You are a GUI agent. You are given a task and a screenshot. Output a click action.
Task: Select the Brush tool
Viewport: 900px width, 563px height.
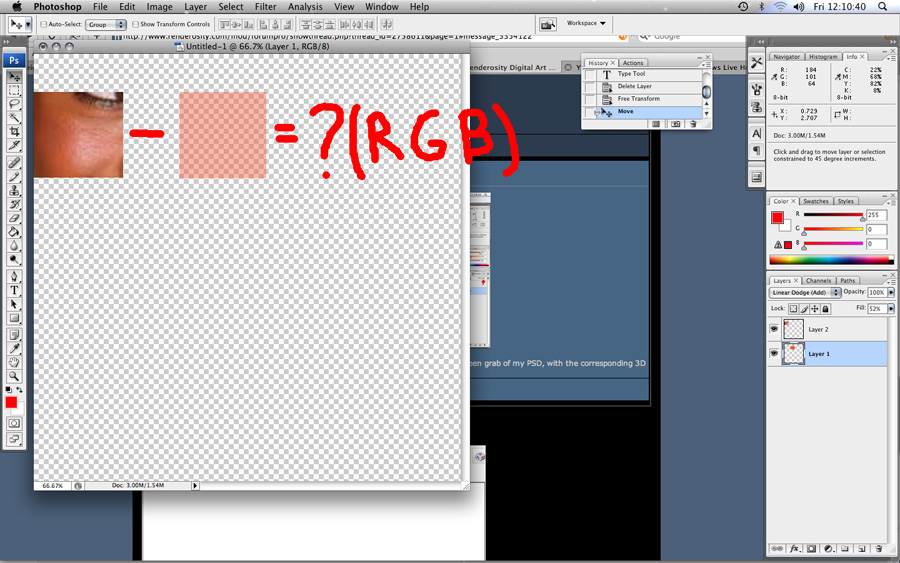pos(14,177)
